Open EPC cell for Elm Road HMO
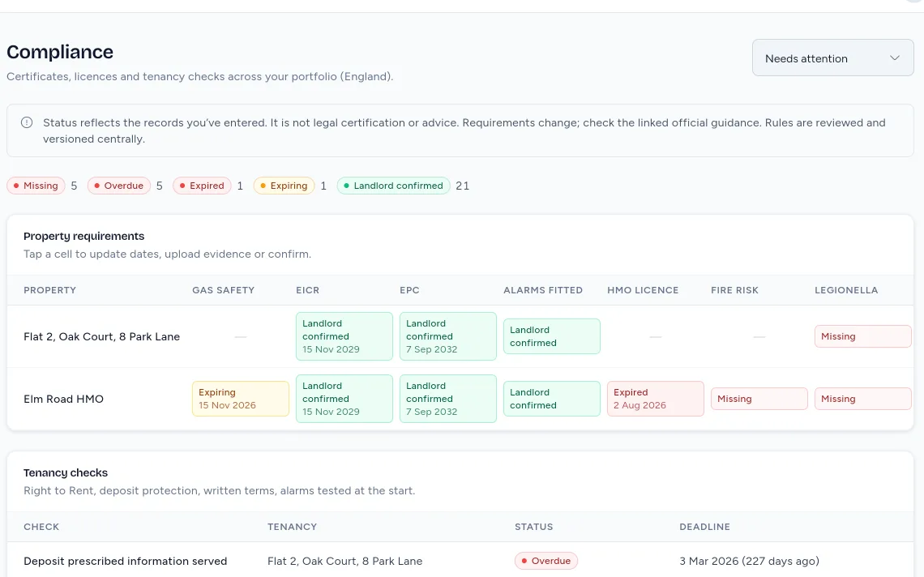924x577 pixels. 448,399
